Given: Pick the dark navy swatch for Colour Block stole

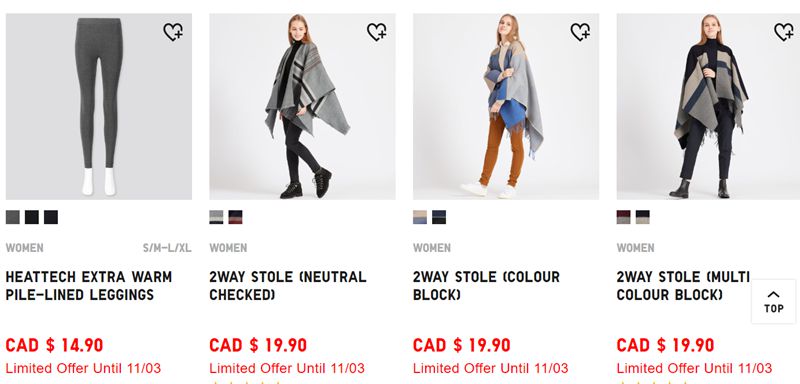Looking at the screenshot, I should pos(439,217).
